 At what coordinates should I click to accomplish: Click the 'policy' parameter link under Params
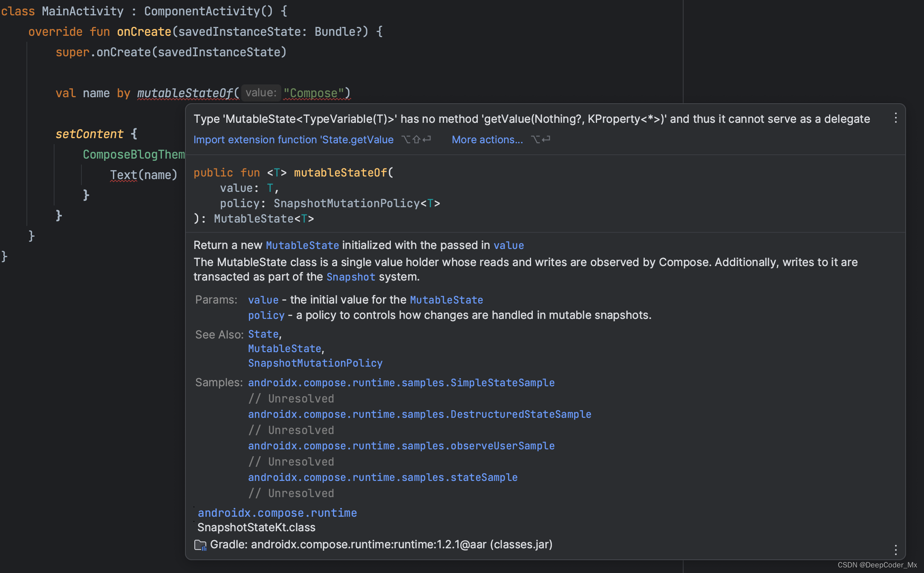pos(266,315)
